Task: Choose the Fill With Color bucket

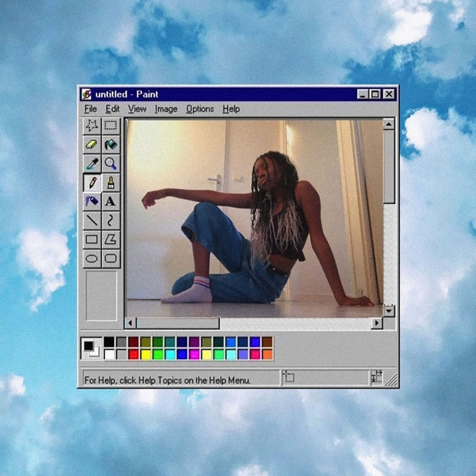Action: coord(111,145)
